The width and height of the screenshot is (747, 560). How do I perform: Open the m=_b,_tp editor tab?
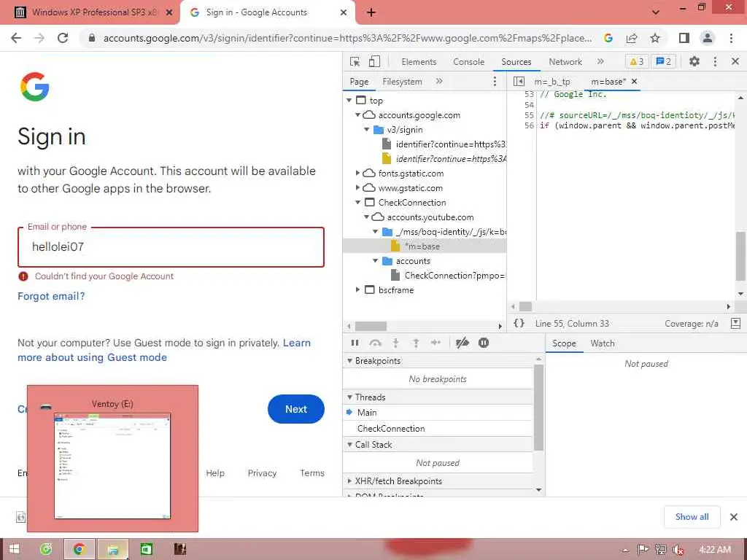point(551,82)
